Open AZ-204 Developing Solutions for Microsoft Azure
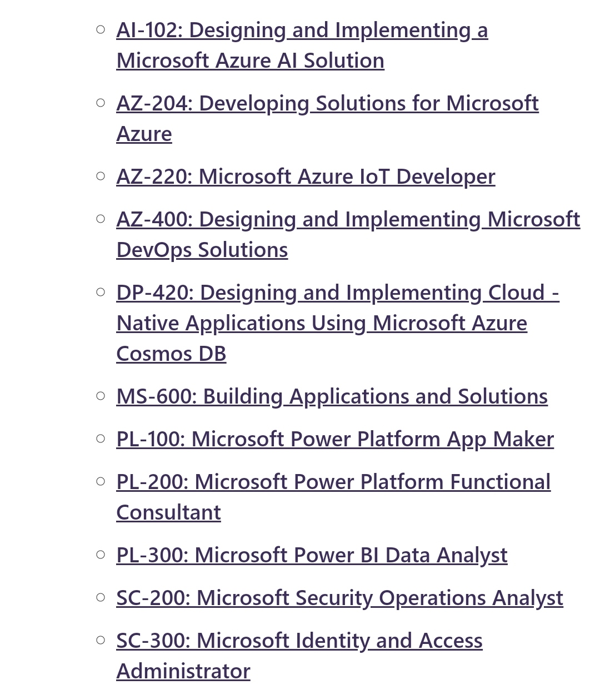The image size is (600, 700). tap(327, 119)
